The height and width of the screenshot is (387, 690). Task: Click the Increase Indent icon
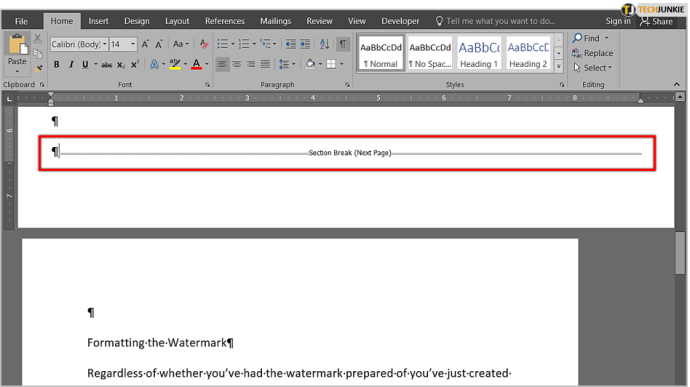[305, 44]
